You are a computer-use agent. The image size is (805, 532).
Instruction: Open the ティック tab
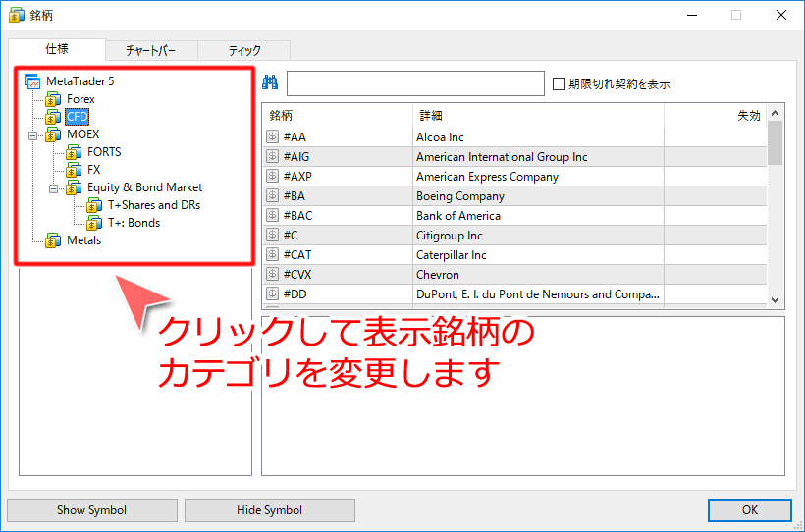pos(244,50)
